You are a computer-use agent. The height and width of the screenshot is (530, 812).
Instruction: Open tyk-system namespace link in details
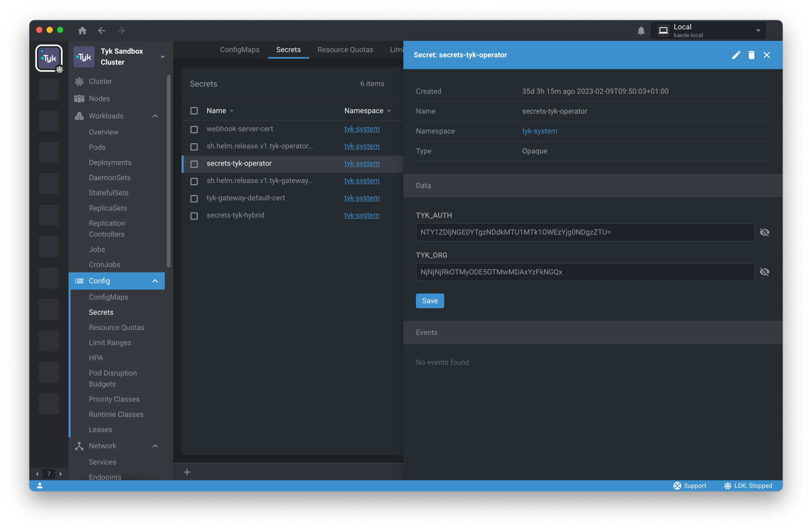(539, 131)
